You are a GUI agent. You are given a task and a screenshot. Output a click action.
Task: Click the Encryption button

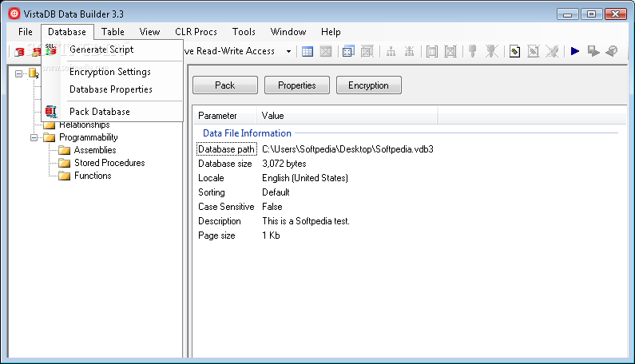click(x=368, y=85)
